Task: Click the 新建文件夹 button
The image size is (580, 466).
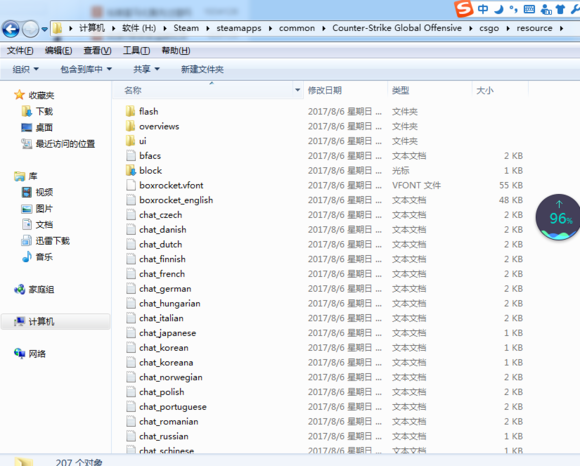Action: click(x=202, y=69)
